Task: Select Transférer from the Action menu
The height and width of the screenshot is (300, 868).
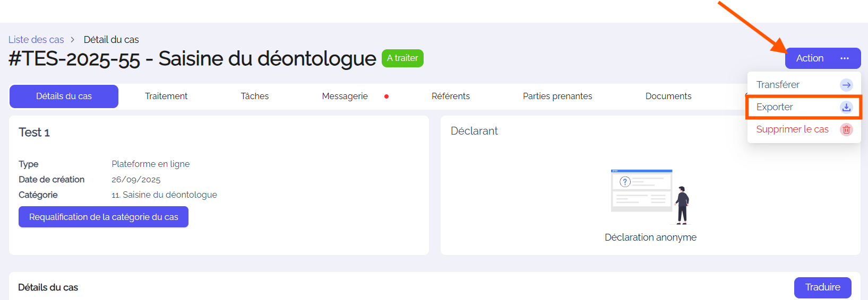Action: (x=778, y=85)
